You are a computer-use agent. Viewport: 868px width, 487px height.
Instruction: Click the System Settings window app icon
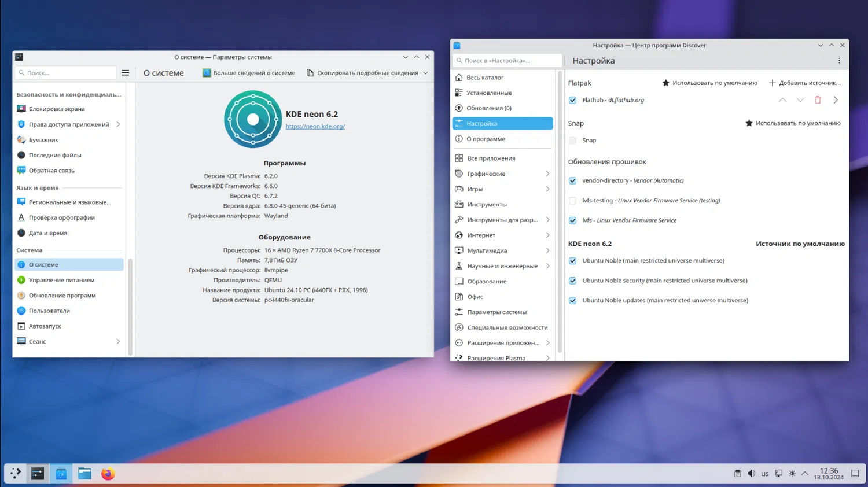(x=19, y=57)
